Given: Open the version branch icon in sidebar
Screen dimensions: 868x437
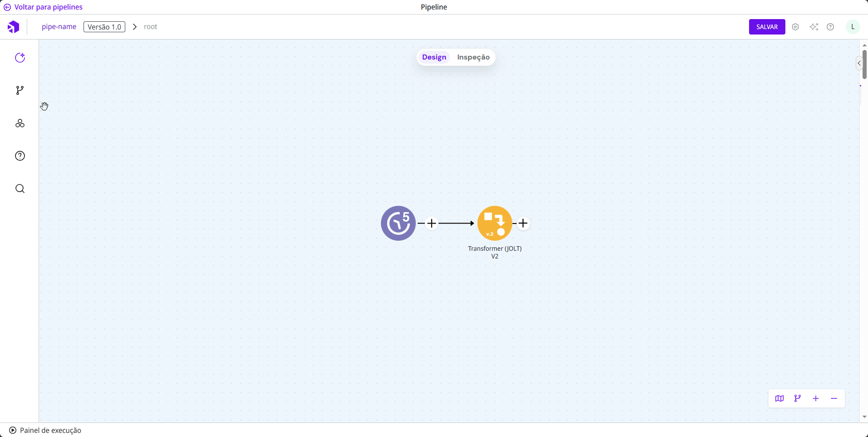Looking at the screenshot, I should tap(20, 90).
